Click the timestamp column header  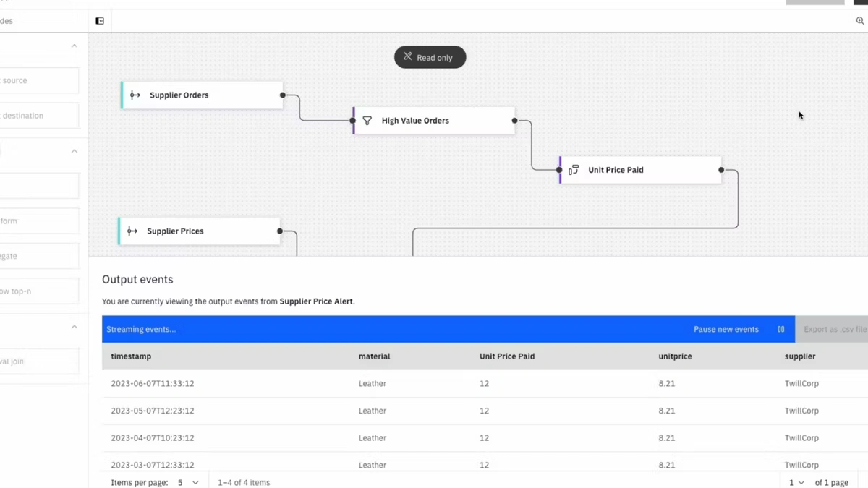(x=131, y=356)
